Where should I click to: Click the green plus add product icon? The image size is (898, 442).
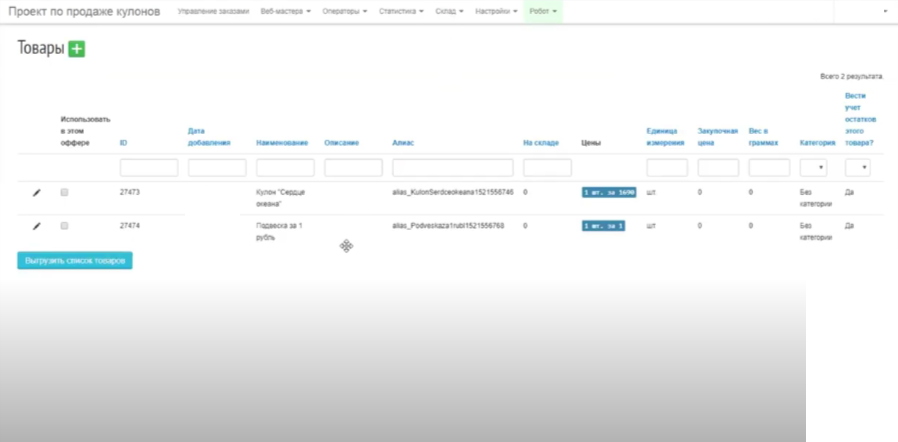point(77,49)
